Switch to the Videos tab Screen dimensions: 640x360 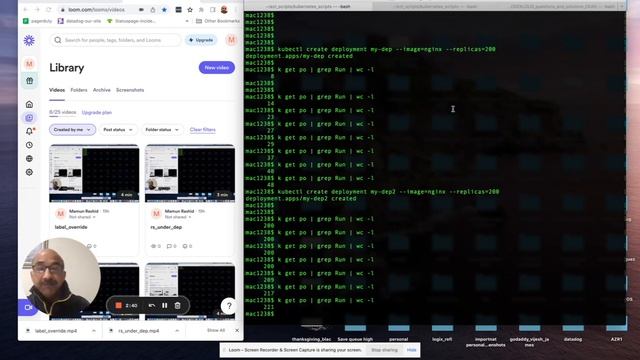click(57, 90)
